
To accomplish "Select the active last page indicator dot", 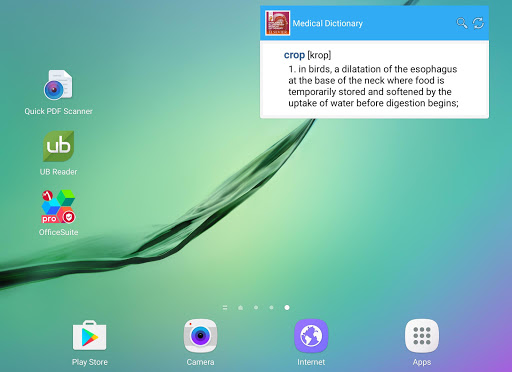I will [x=287, y=307].
